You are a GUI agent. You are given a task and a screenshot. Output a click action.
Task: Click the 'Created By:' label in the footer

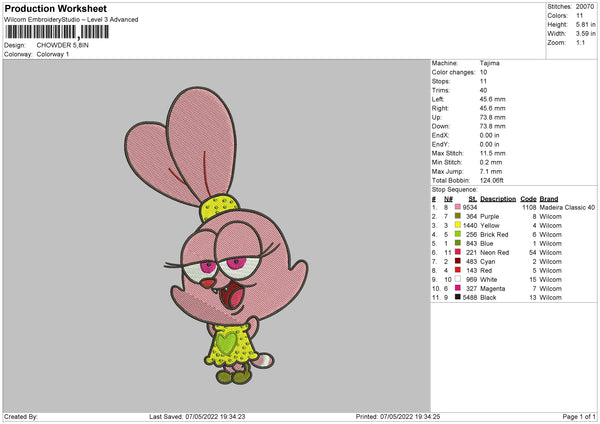pos(21,417)
